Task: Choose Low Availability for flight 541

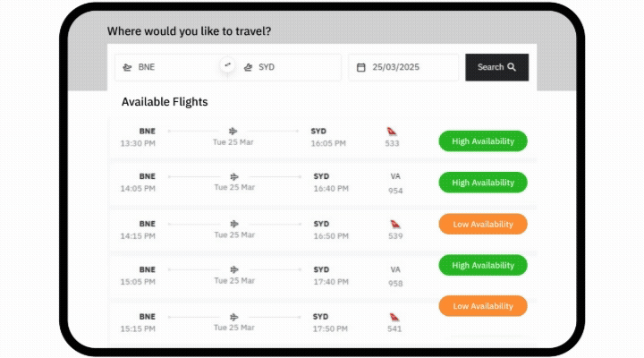Action: tap(483, 306)
